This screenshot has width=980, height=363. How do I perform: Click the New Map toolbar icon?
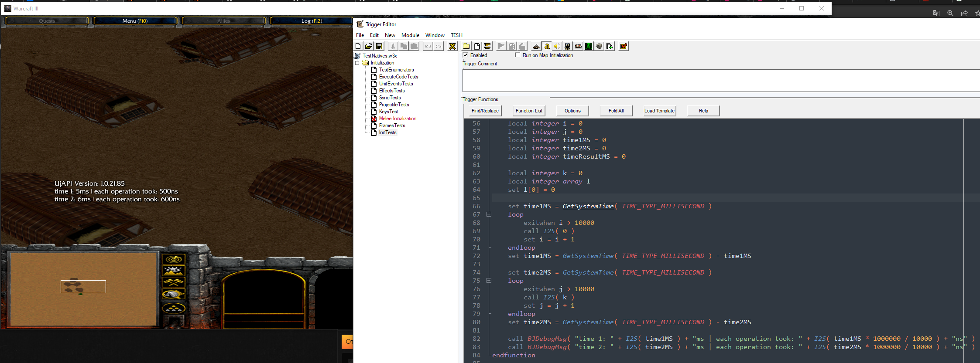[x=358, y=46]
